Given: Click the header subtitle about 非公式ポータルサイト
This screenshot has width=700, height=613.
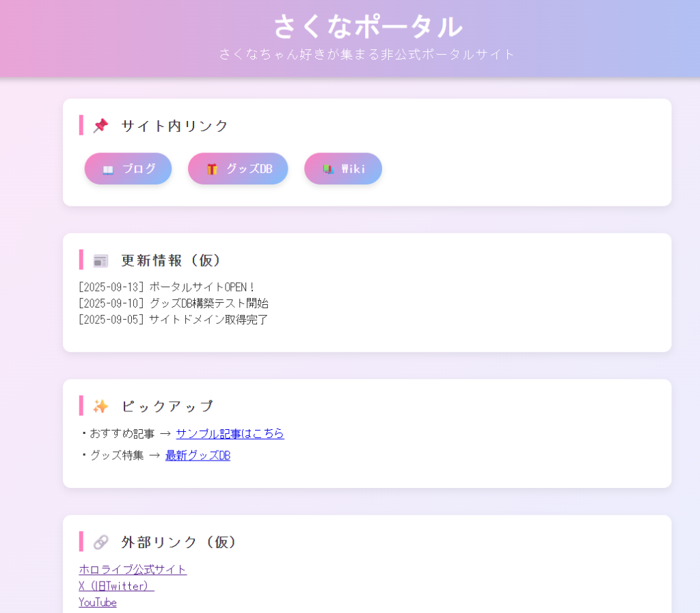Looking at the screenshot, I should [366, 54].
